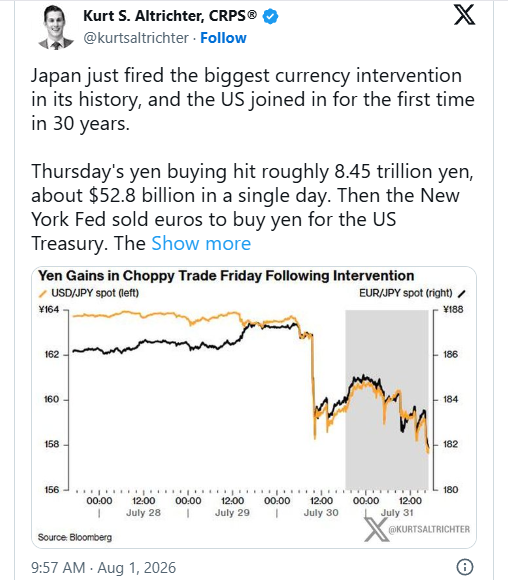
Task: Click the blue verified badge
Action: [x=270, y=17]
